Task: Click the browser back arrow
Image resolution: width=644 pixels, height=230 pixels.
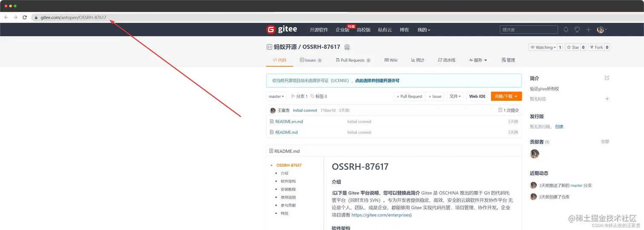Action: tap(6, 17)
